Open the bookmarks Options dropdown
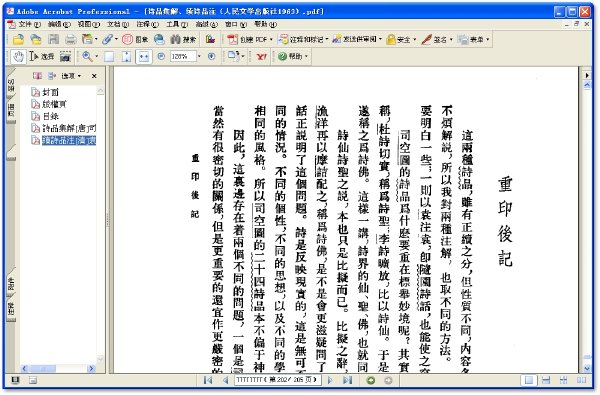This screenshot has width=600, height=395. [72, 76]
